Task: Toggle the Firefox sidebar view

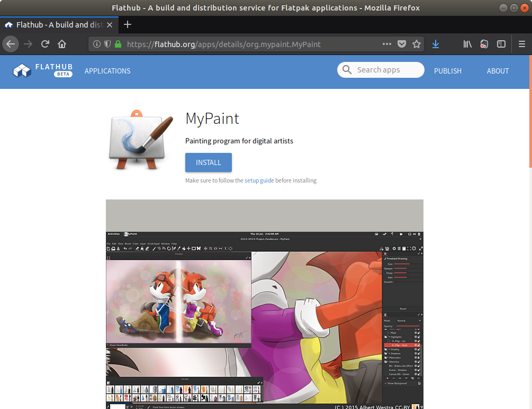Action: click(501, 44)
